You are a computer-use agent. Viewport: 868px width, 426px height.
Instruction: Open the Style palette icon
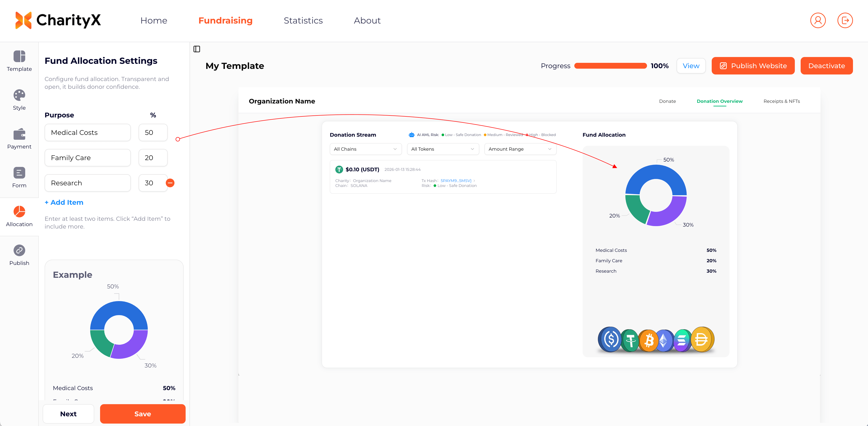[19, 95]
